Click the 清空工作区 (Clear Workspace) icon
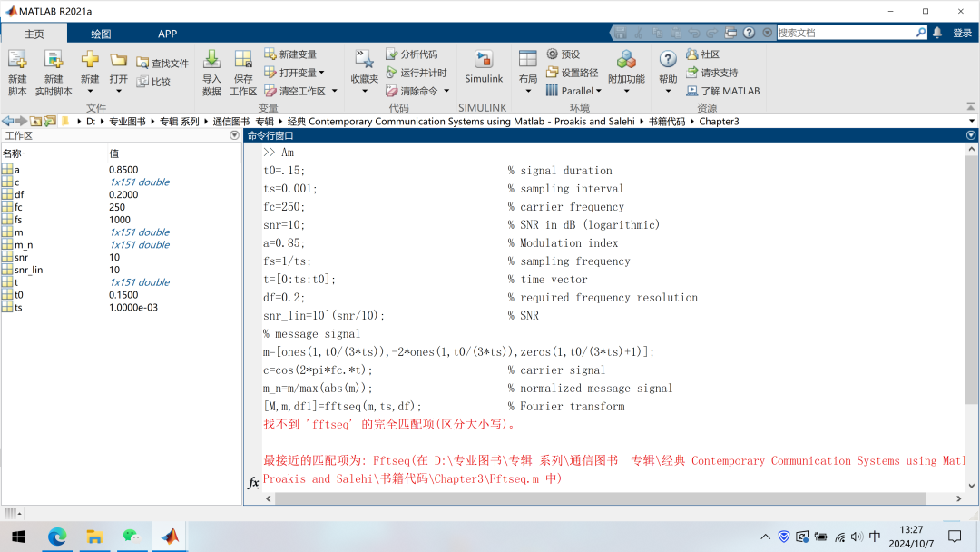The width and height of the screenshot is (980, 552). click(270, 91)
